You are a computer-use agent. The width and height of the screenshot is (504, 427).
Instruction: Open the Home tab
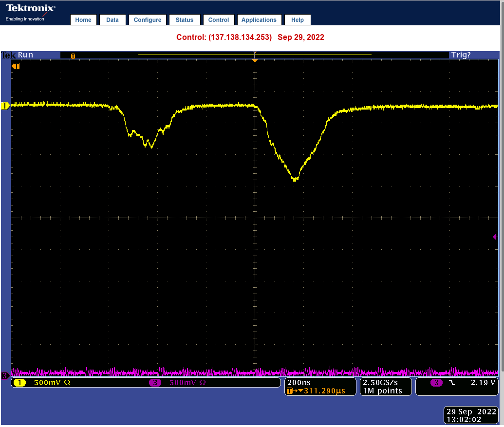click(83, 20)
